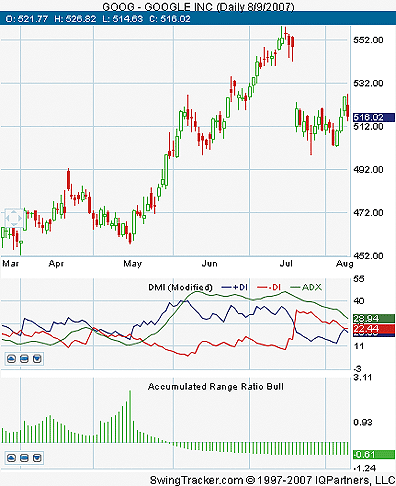Click the move-down icon in the DMI panel

(x=37, y=359)
